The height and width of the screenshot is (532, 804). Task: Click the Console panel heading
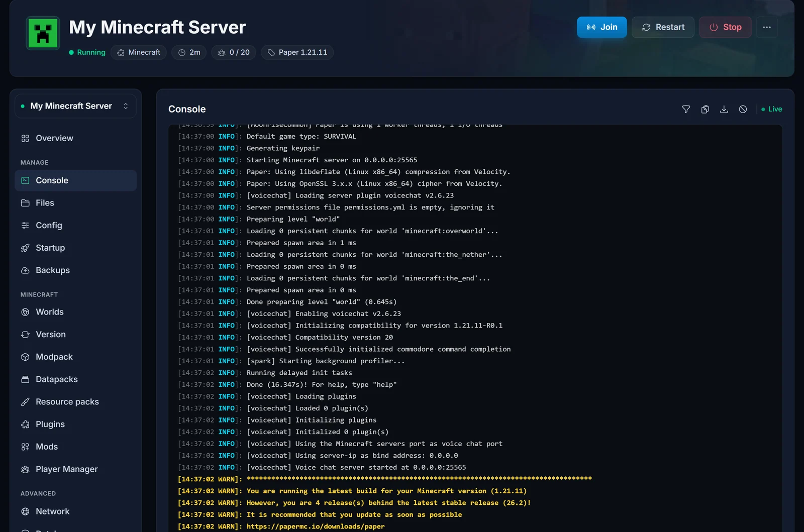[x=187, y=109]
